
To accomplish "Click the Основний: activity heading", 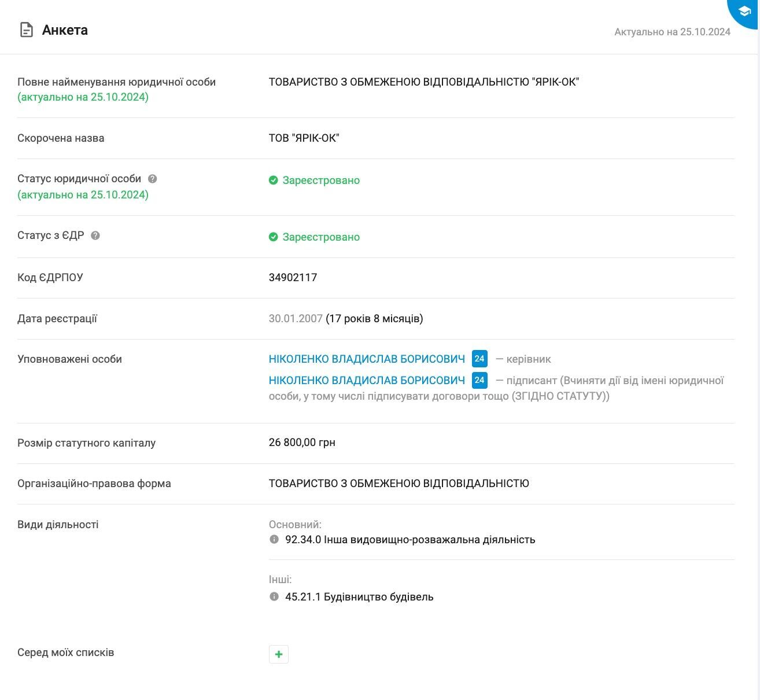I will tap(295, 525).
